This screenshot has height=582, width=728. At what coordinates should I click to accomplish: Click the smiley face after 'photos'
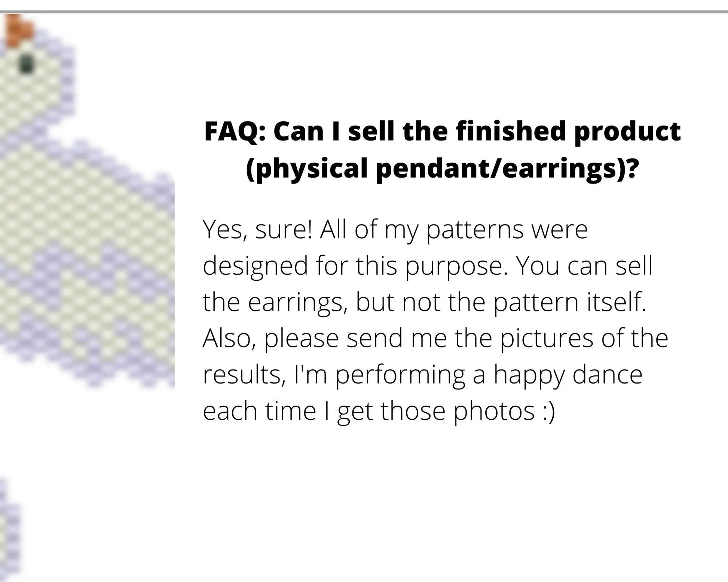click(548, 411)
